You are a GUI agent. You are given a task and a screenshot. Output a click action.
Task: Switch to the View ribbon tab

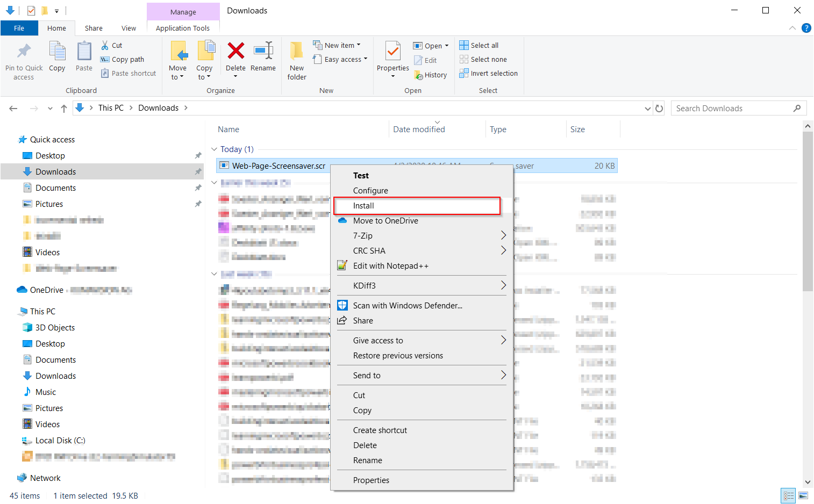(128, 28)
